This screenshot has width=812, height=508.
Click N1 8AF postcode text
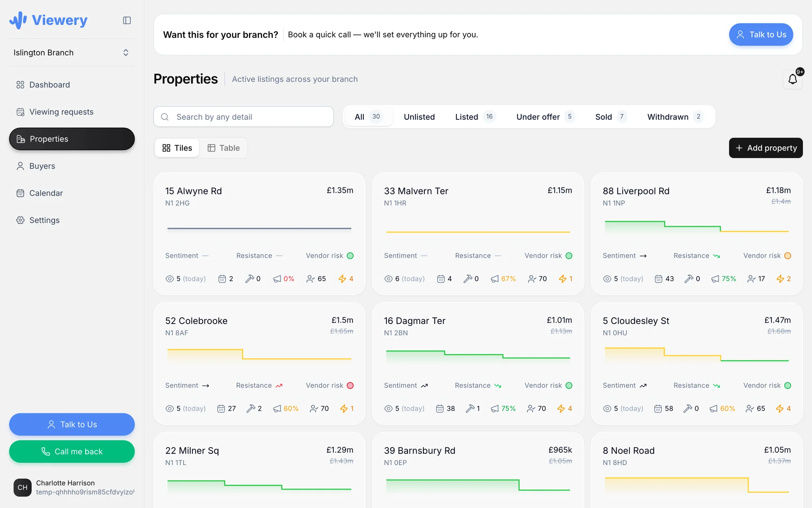pyautogui.click(x=177, y=333)
